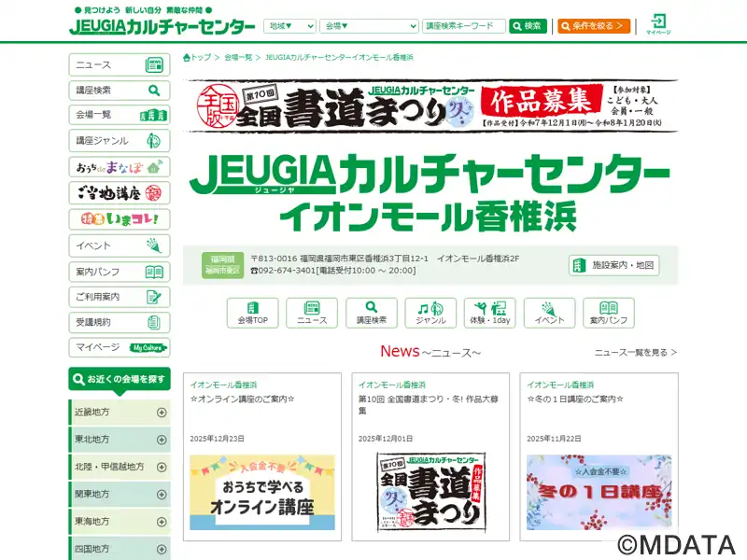747x560 pixels.
Task: Expand 四国地方 region plus icon
Action: [x=162, y=549]
